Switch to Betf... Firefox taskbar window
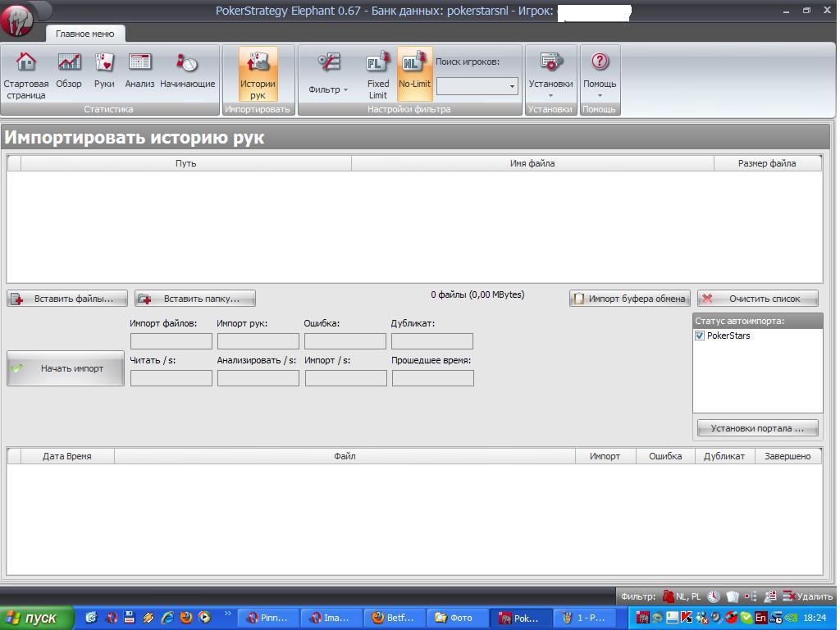The width and height of the screenshot is (840, 630). 395,619
